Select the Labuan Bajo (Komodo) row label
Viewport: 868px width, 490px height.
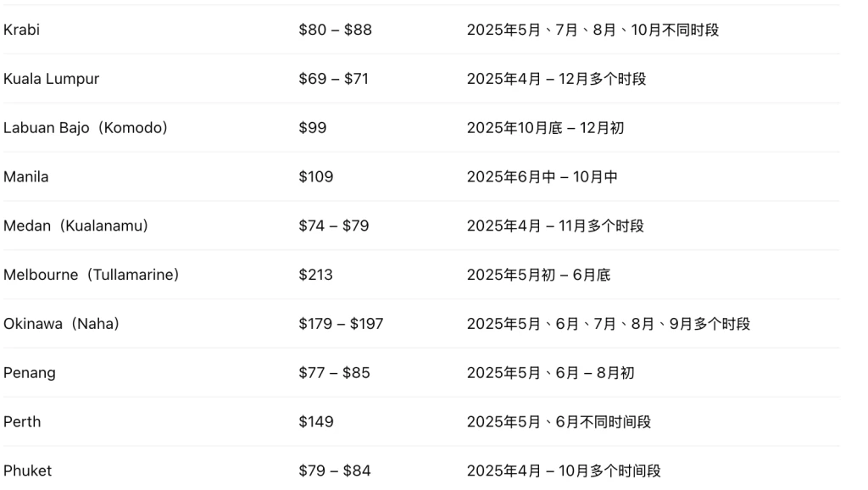86,128
